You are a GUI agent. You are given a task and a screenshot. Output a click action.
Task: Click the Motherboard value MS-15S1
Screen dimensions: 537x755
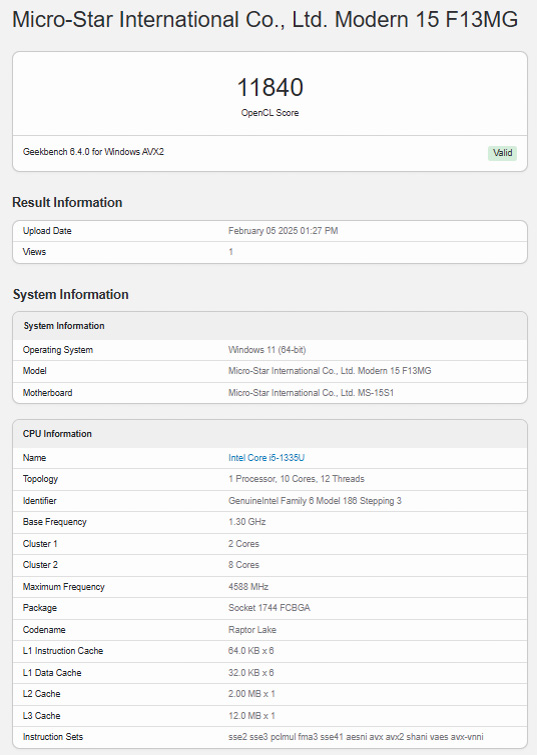click(x=311, y=392)
